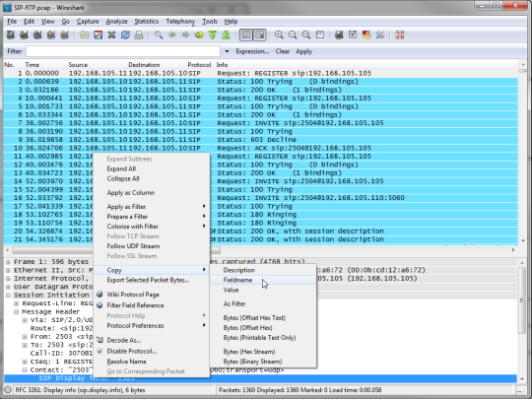Image resolution: width=532 pixels, height=399 pixels.
Task: Expand the Request-Line tree node
Action: pos(17,303)
